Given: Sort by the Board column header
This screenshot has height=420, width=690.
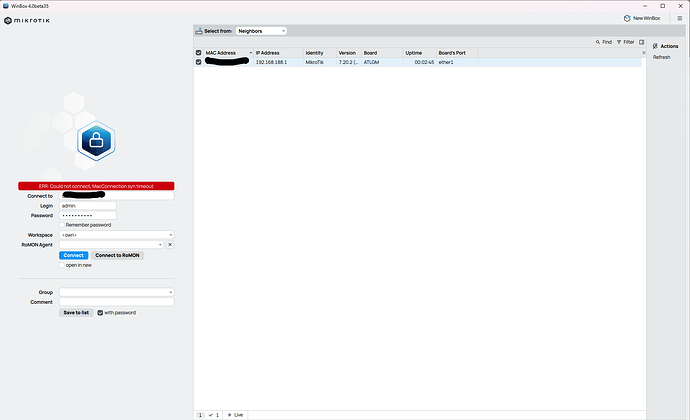Looking at the screenshot, I should (382, 53).
